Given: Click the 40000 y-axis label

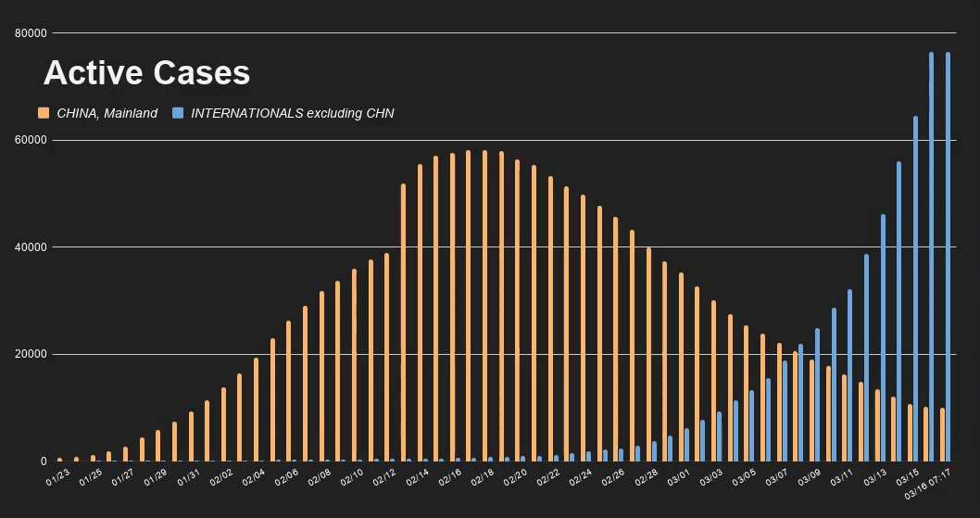Looking at the screenshot, I should [x=31, y=247].
